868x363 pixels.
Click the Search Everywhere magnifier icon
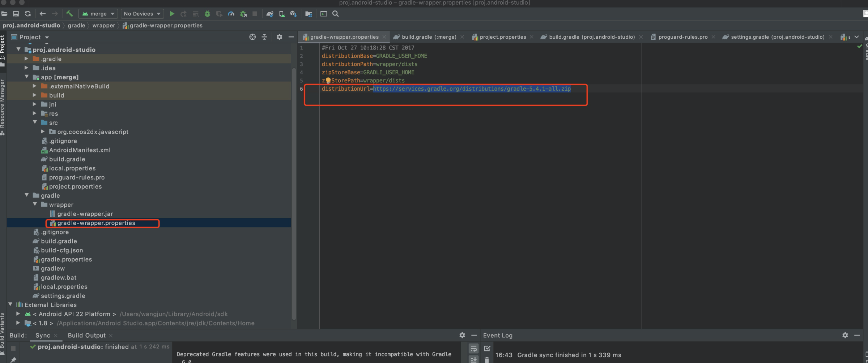tap(336, 14)
